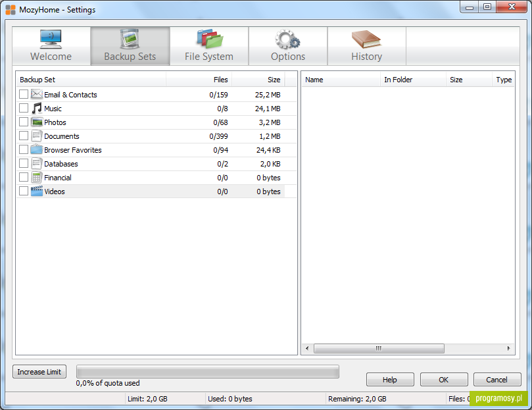Tick the Financial backup set checkbox
This screenshot has width=532, height=410.
pyautogui.click(x=24, y=177)
